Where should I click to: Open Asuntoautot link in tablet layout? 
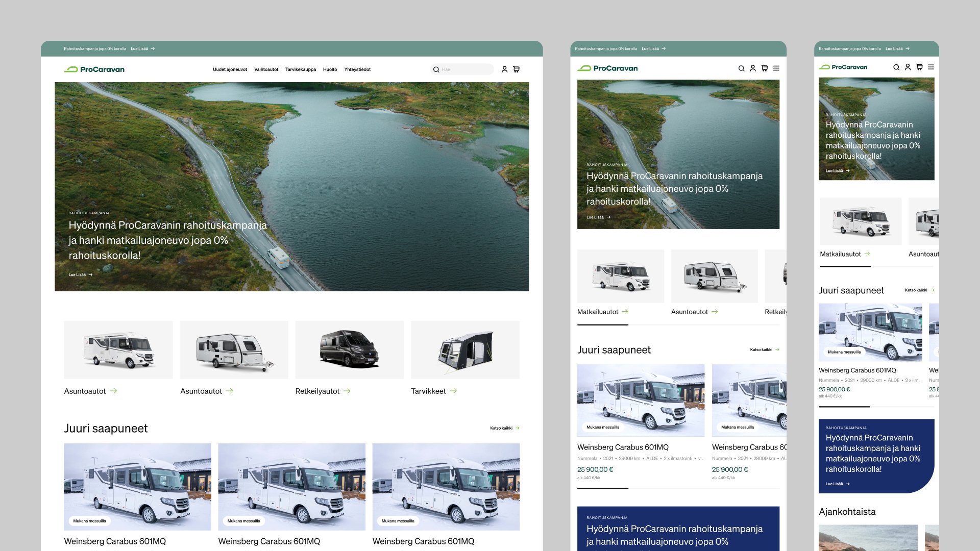pyautogui.click(x=695, y=312)
